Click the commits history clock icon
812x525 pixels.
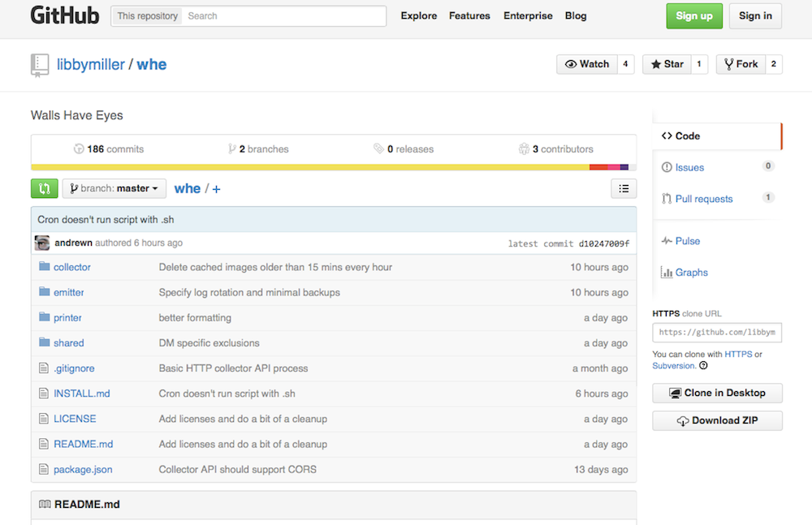click(x=79, y=149)
